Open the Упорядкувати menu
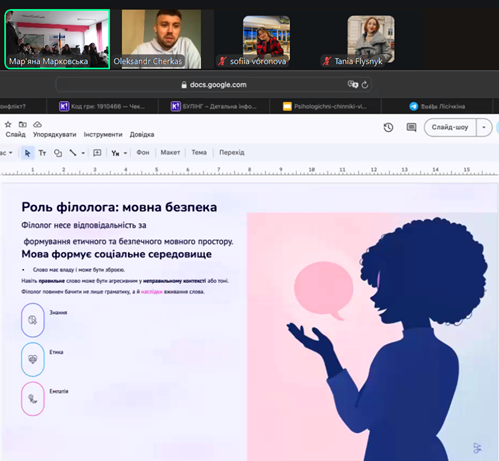 click(x=54, y=134)
